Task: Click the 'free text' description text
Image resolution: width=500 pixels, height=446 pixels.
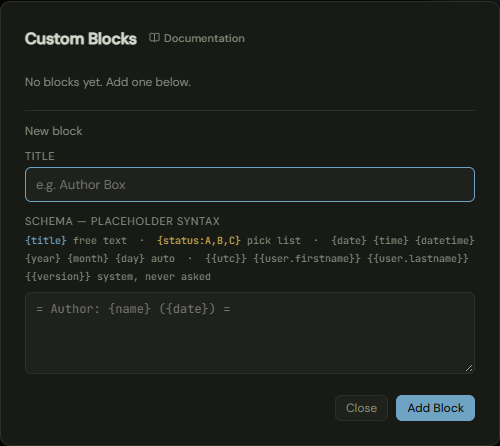Action: point(100,240)
